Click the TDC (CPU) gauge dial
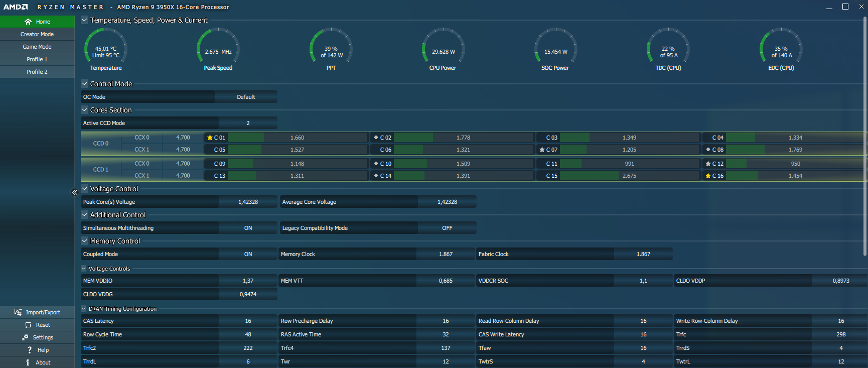Screen dimensions: 868x368 [668, 46]
